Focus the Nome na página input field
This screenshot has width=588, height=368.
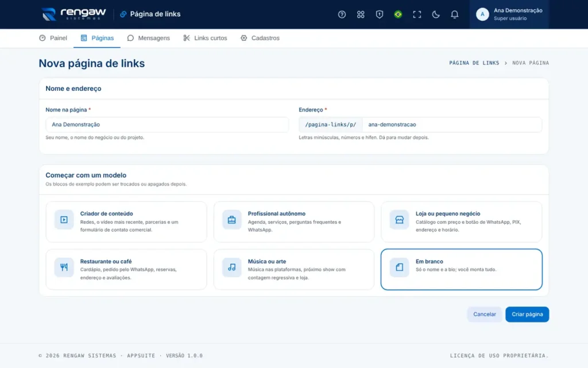point(167,125)
